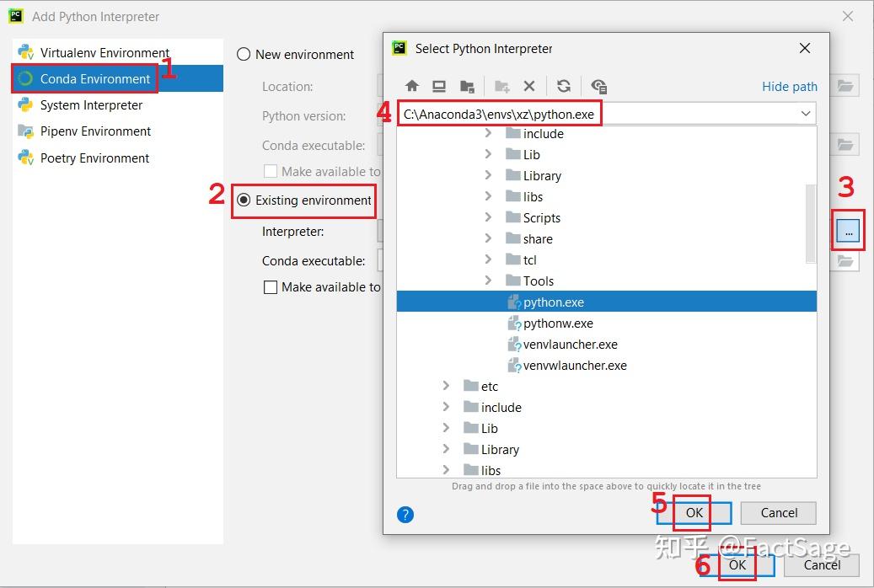
Task: Click the Scripts folder icon
Action: [512, 217]
